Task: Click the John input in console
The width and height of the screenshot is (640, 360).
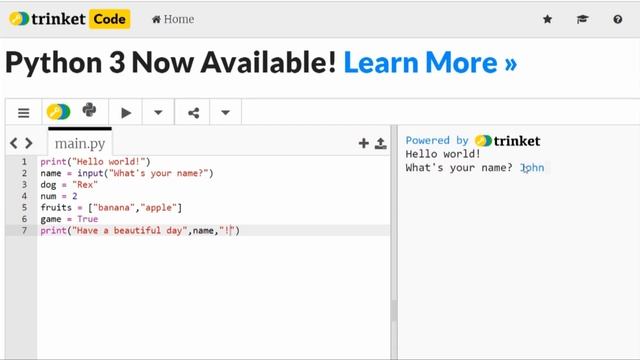Action: click(532, 168)
